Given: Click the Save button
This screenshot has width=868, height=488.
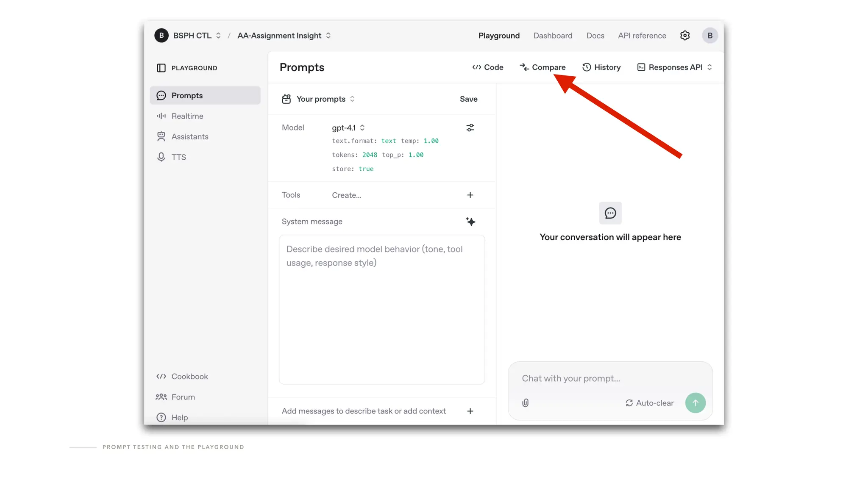Looking at the screenshot, I should (468, 99).
